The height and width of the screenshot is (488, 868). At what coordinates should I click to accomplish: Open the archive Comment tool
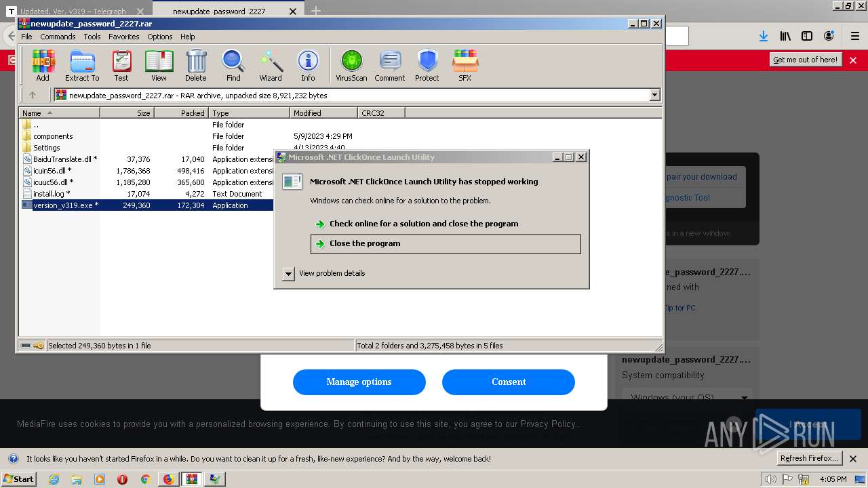pos(390,66)
